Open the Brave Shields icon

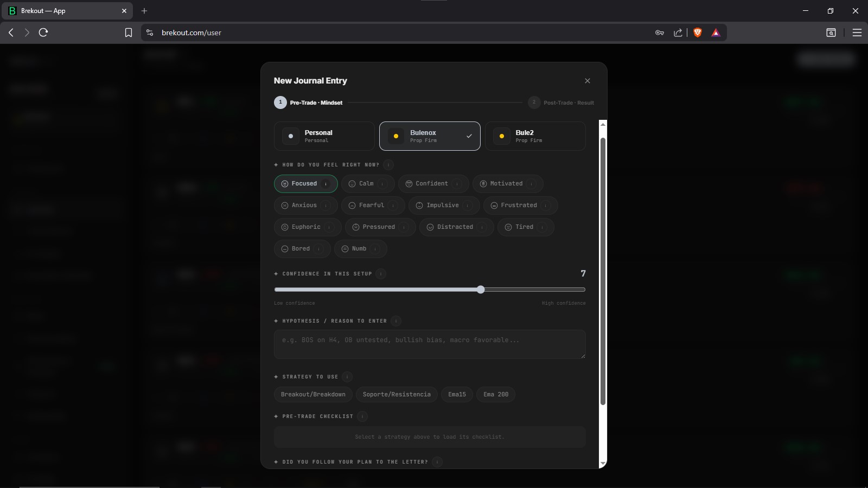[x=698, y=33]
